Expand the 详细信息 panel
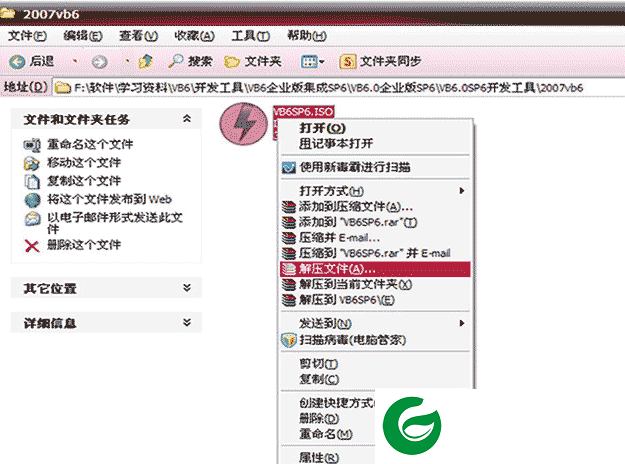 (187, 322)
